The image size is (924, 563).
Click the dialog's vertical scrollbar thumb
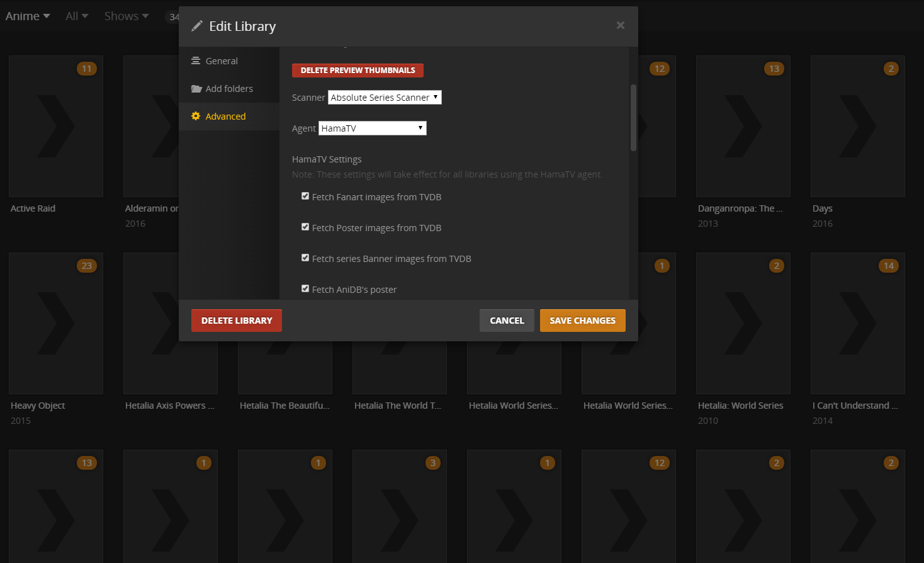point(633,118)
